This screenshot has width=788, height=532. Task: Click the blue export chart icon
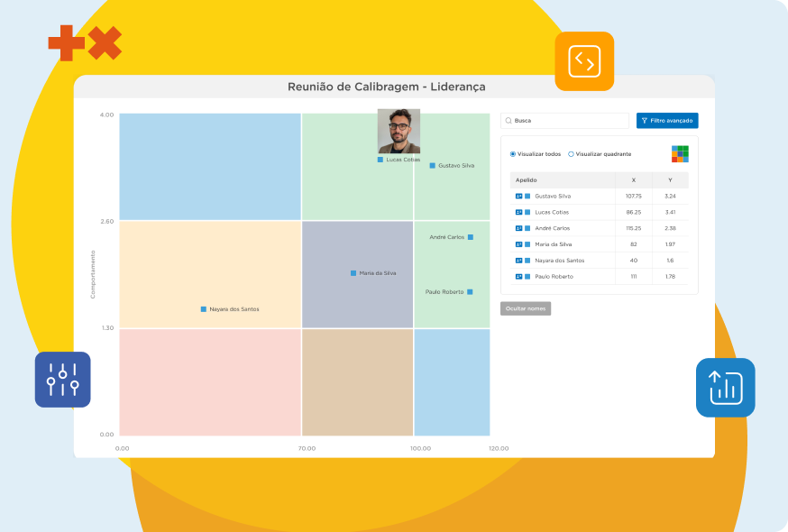coord(725,388)
